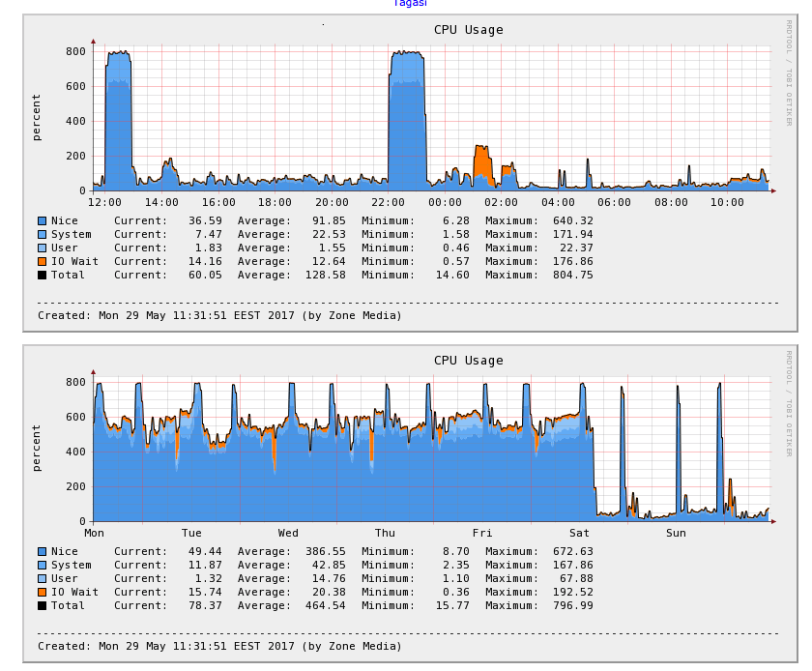Click the Total maximum value 804.75
The width and height of the screenshot is (812, 671).
coord(572,276)
